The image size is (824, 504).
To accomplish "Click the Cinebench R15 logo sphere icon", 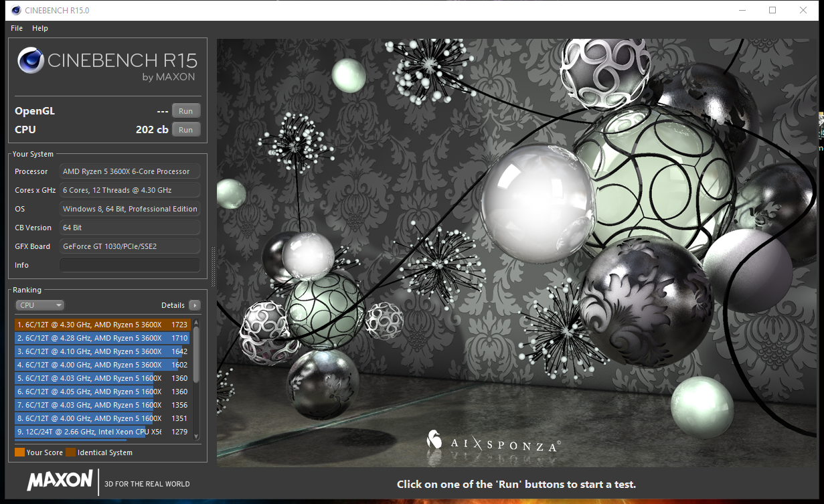I will [30, 60].
